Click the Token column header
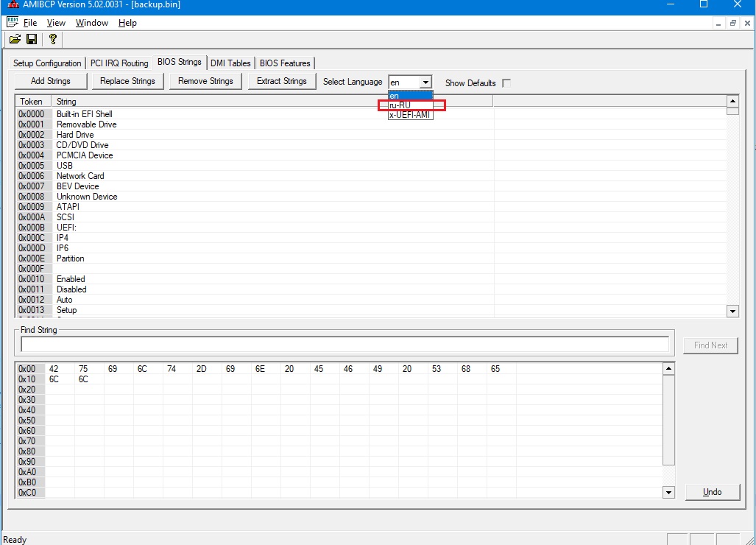The image size is (756, 545). (33, 102)
